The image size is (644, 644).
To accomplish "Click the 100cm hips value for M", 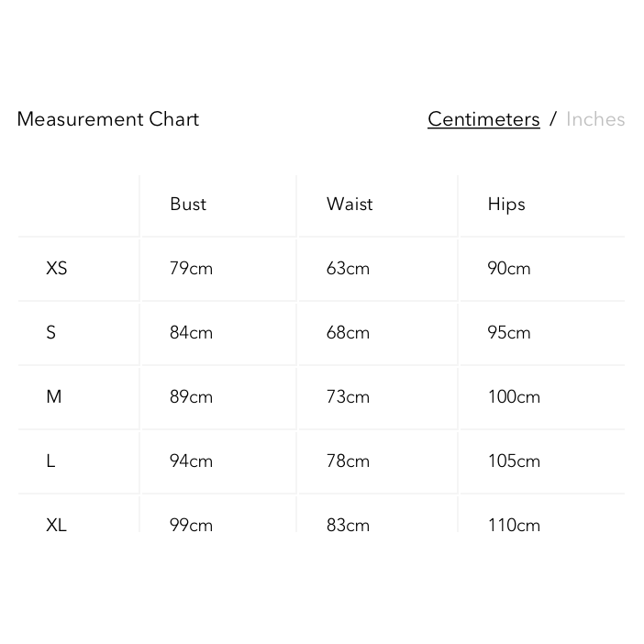I will 514,396.
